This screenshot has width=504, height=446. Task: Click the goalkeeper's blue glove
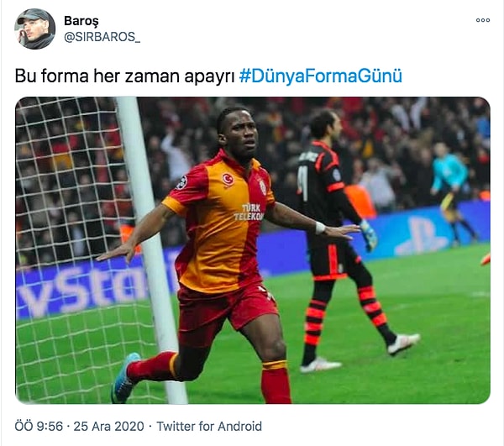(369, 235)
